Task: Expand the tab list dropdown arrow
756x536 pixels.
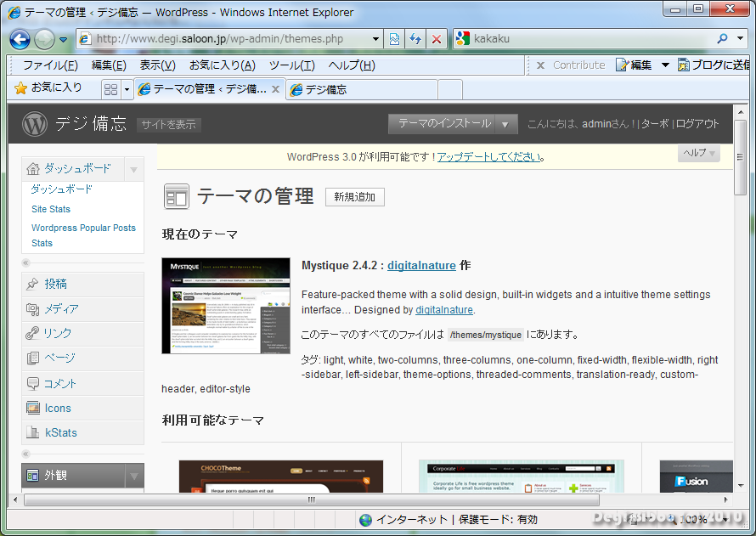Action: [x=127, y=89]
